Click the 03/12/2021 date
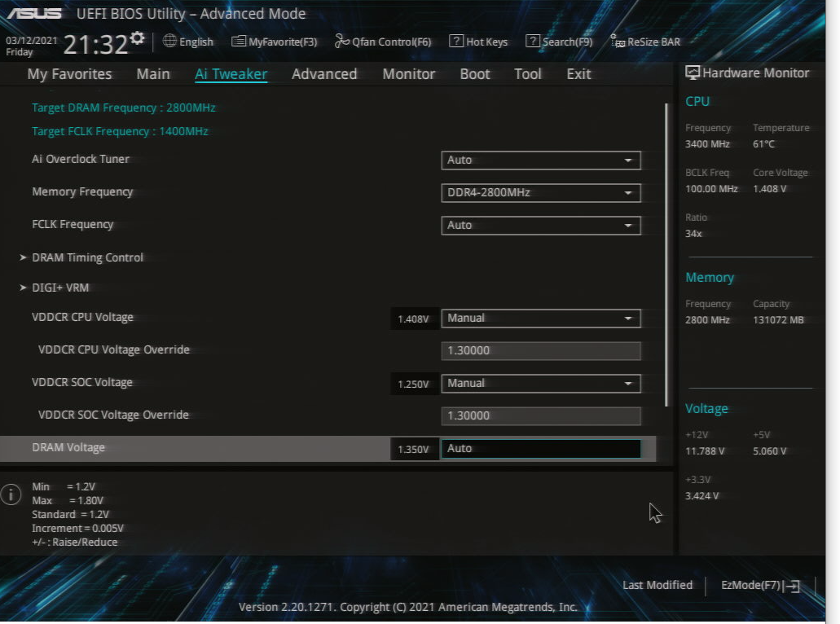Image resolution: width=840 pixels, height=624 pixels. (32, 40)
